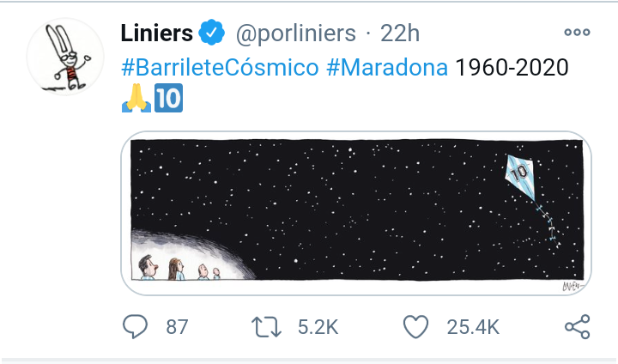The height and width of the screenshot is (364, 618).
Task: Open the 22h timestamp link
Action: [400, 33]
